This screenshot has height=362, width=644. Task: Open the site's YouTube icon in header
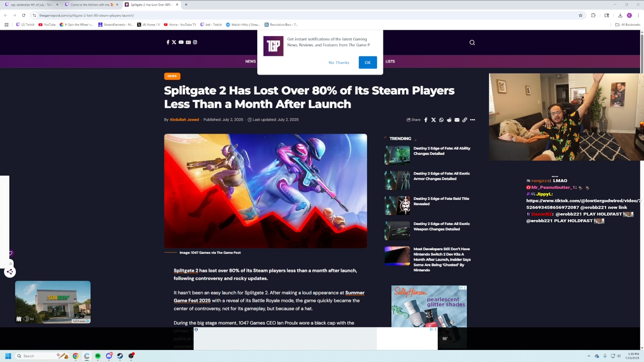coord(181,42)
